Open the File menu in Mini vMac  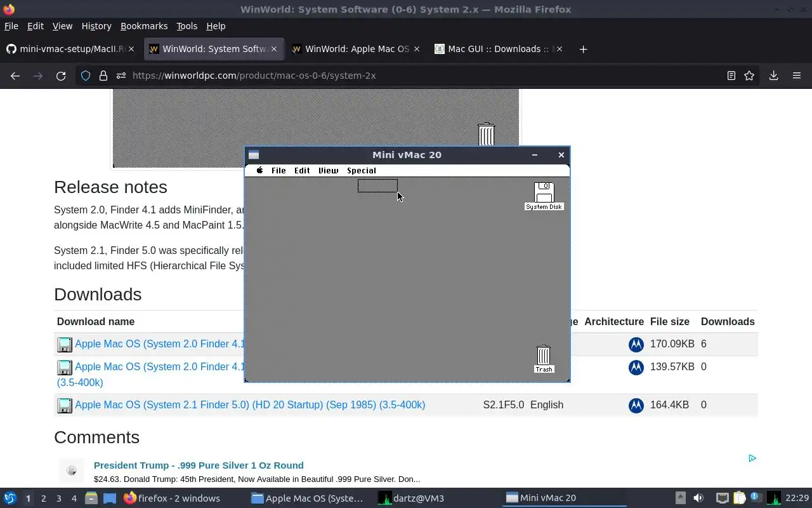point(278,170)
